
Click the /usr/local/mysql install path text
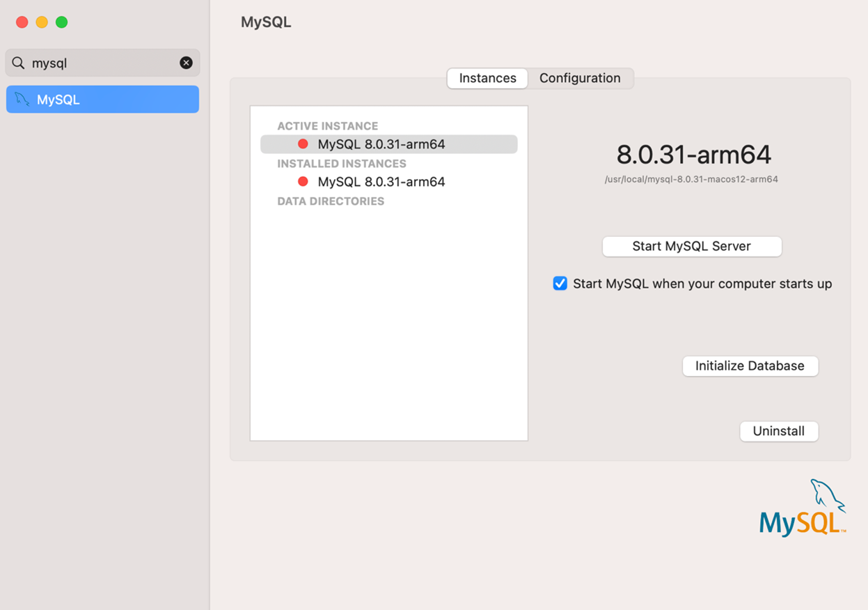(691, 180)
